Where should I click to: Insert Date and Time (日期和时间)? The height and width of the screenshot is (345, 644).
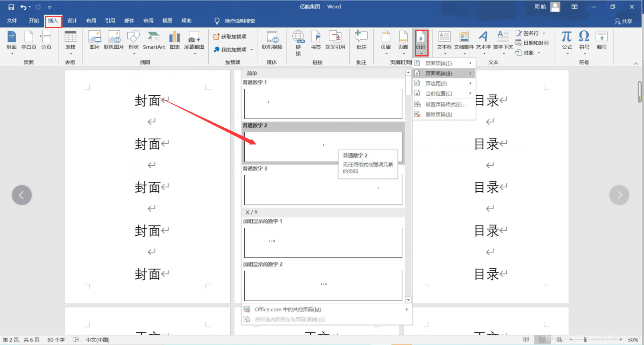532,43
